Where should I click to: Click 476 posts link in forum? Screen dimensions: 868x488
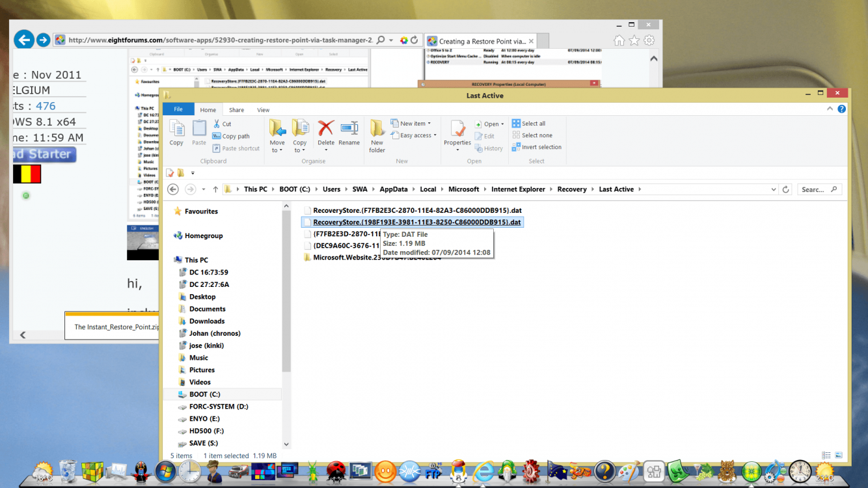click(x=46, y=106)
